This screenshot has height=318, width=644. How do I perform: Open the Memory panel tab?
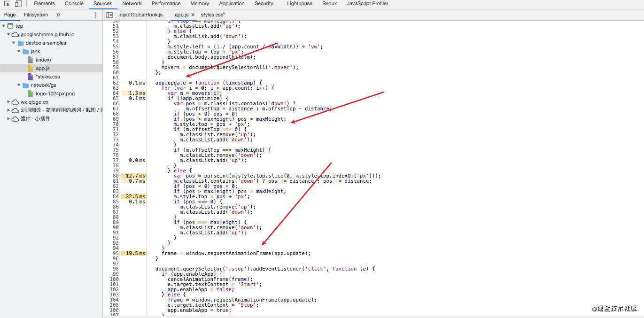(x=200, y=4)
